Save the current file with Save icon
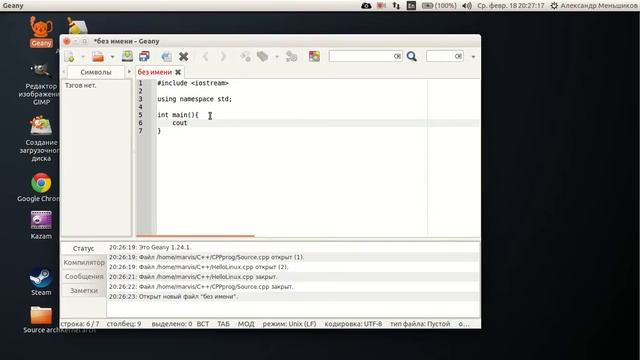 127,56
